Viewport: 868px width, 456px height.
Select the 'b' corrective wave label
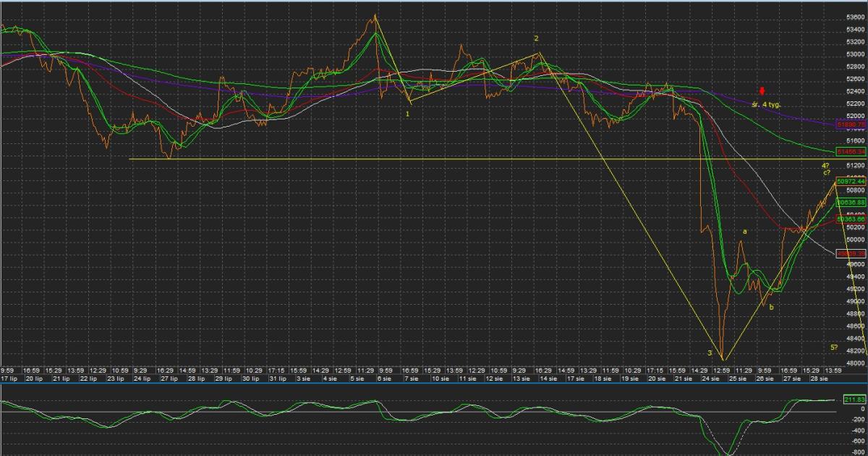click(771, 308)
